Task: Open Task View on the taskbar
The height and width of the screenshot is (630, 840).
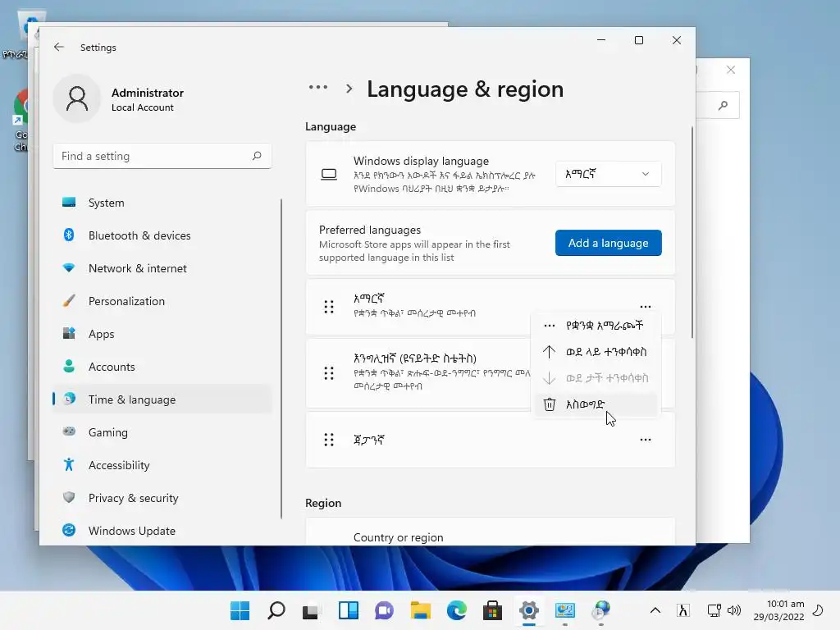Action: point(313,610)
